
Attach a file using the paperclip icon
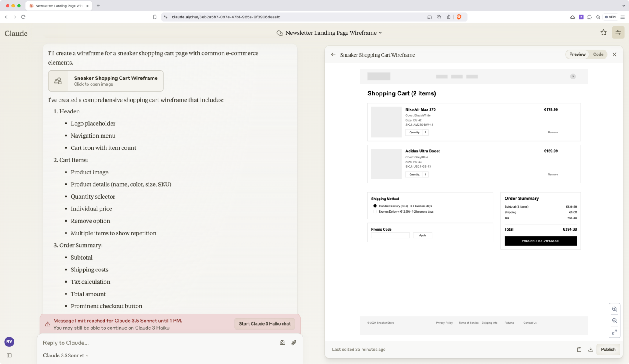tap(293, 342)
